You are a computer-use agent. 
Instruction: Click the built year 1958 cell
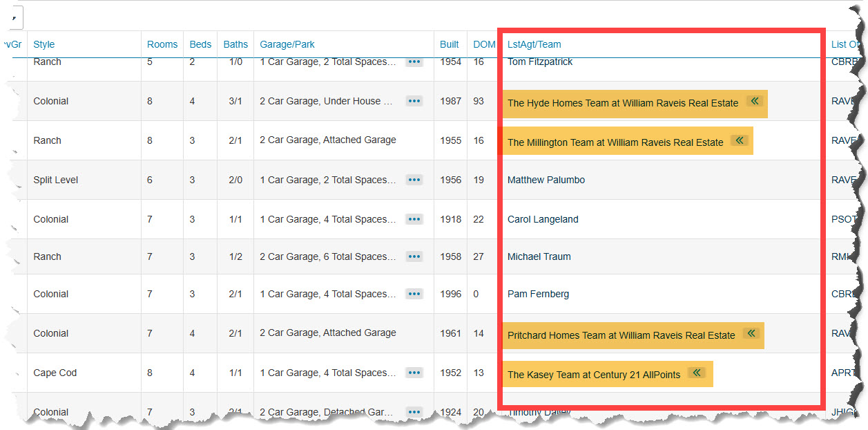point(450,256)
